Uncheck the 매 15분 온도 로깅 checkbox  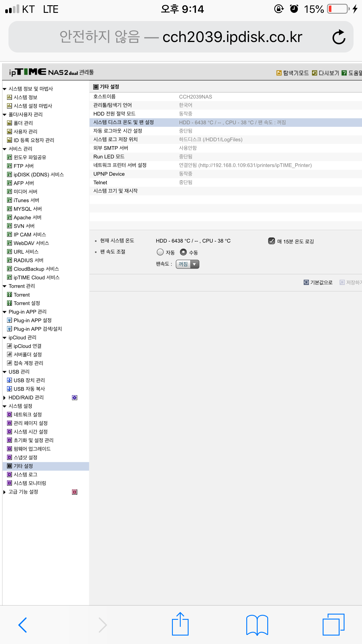point(271,241)
